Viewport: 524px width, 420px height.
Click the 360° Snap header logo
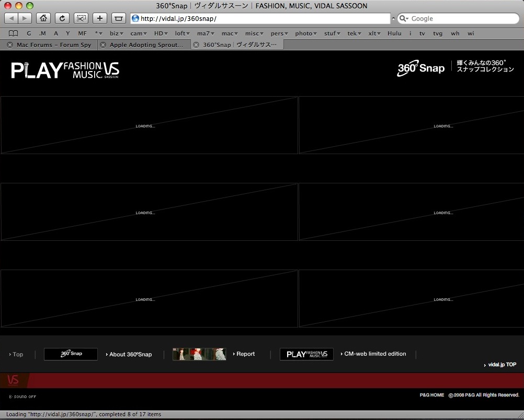(421, 68)
